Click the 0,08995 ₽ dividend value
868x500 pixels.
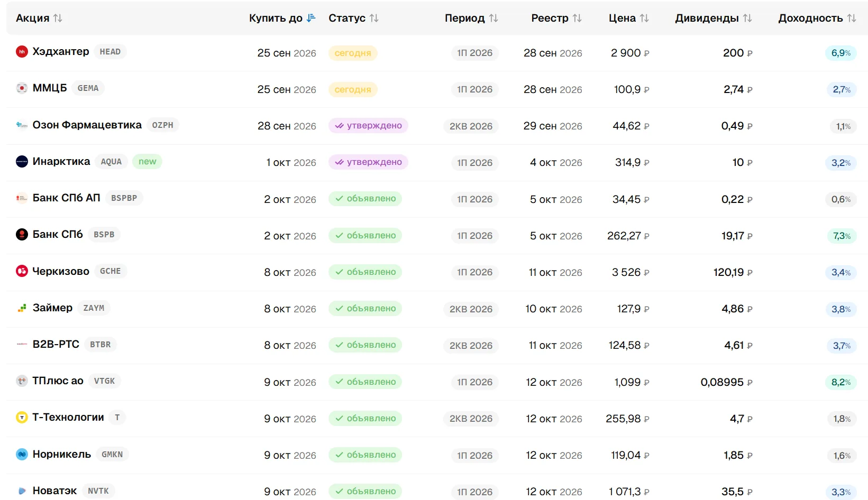tap(727, 382)
